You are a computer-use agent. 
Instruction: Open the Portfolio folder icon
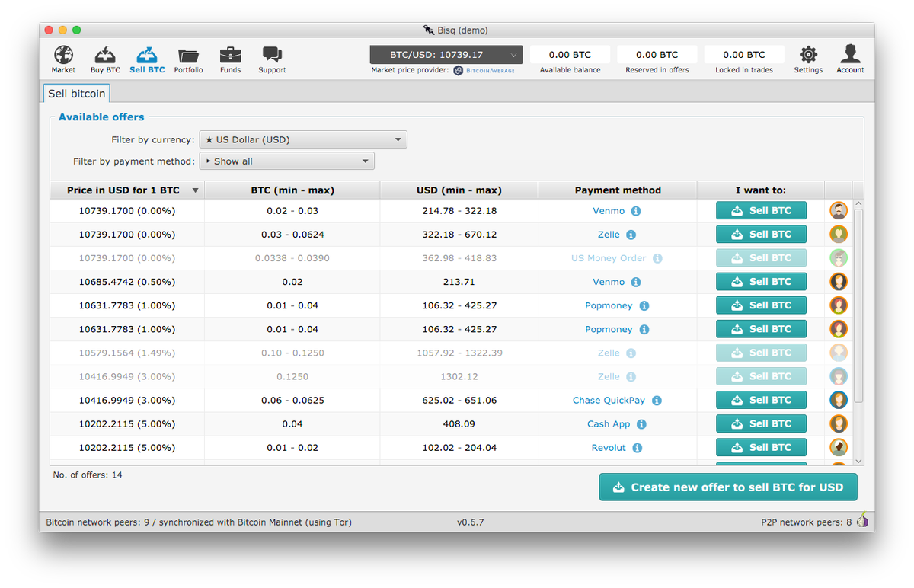(x=188, y=56)
